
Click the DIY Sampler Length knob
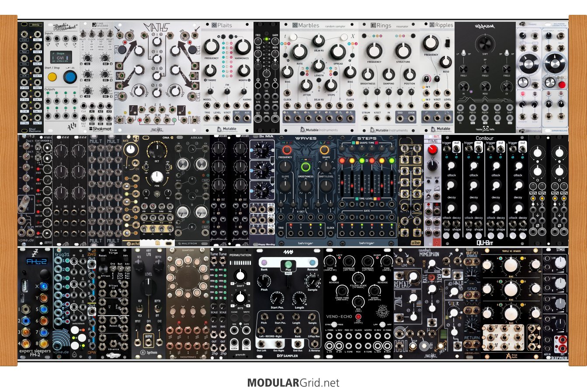click(x=299, y=298)
